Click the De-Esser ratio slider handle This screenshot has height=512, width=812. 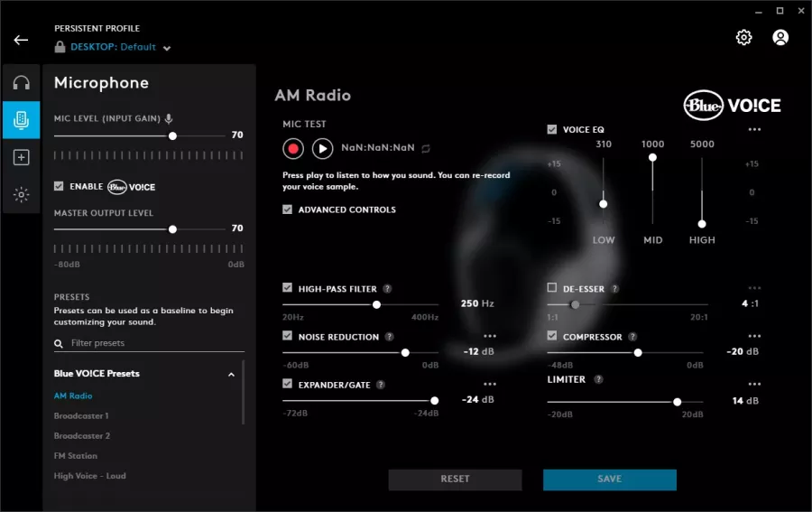click(575, 304)
